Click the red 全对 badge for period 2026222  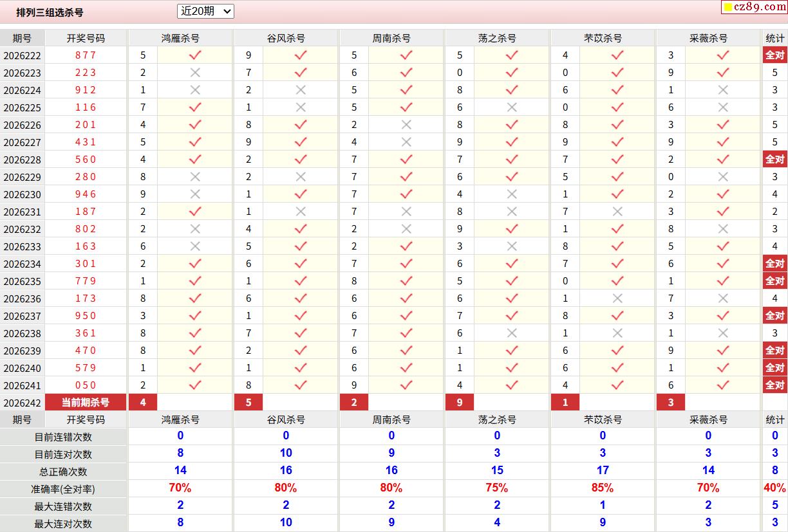click(774, 55)
